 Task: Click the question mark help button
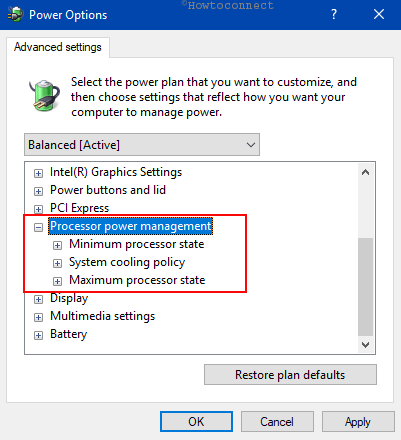point(334,14)
